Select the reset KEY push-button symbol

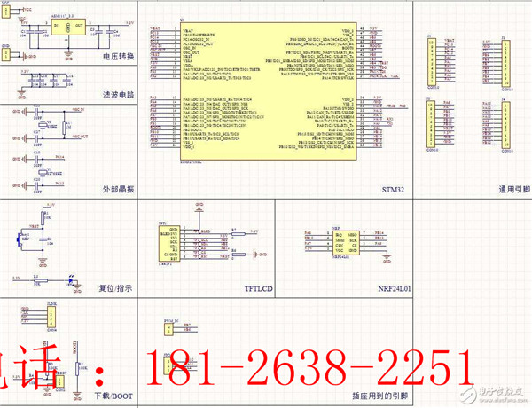click(19, 239)
